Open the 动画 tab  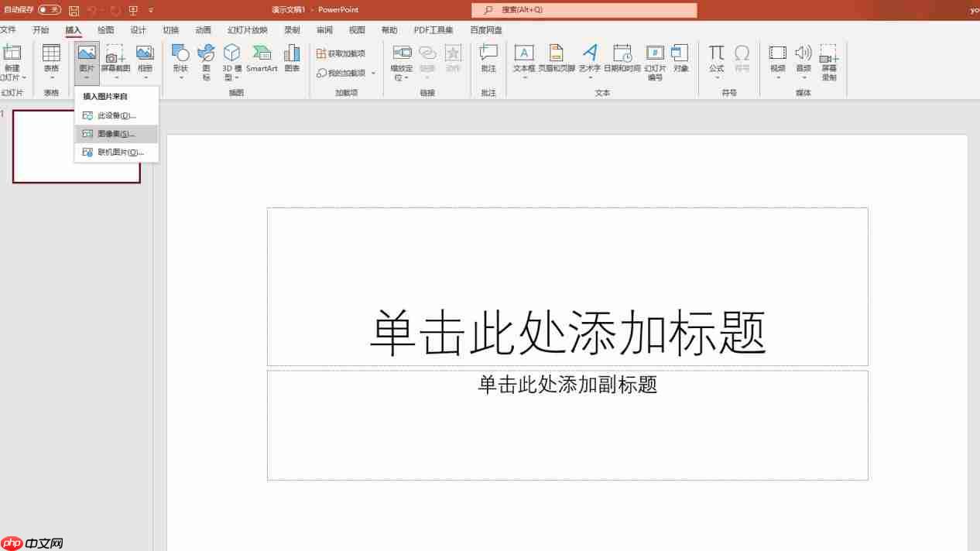point(203,30)
